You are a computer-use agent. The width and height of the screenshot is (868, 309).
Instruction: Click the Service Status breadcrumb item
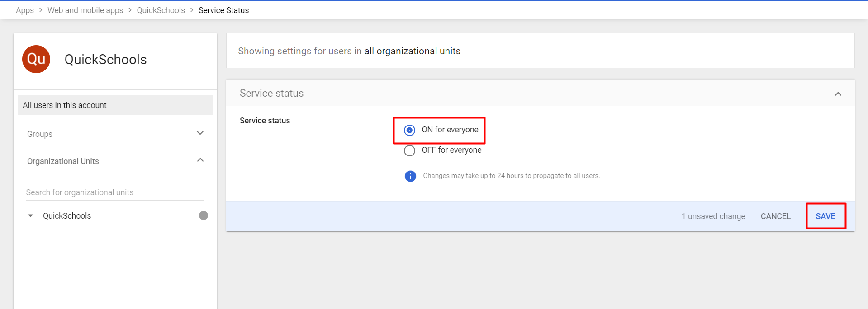point(223,10)
